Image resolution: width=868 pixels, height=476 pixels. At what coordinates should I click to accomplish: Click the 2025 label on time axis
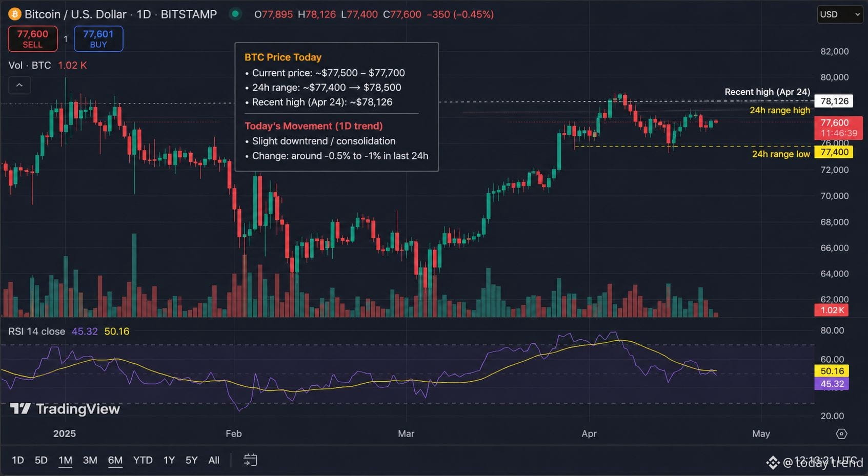click(65, 433)
